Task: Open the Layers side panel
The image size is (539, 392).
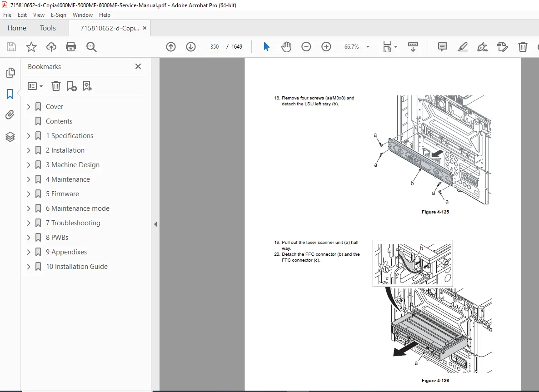Action: [x=10, y=137]
